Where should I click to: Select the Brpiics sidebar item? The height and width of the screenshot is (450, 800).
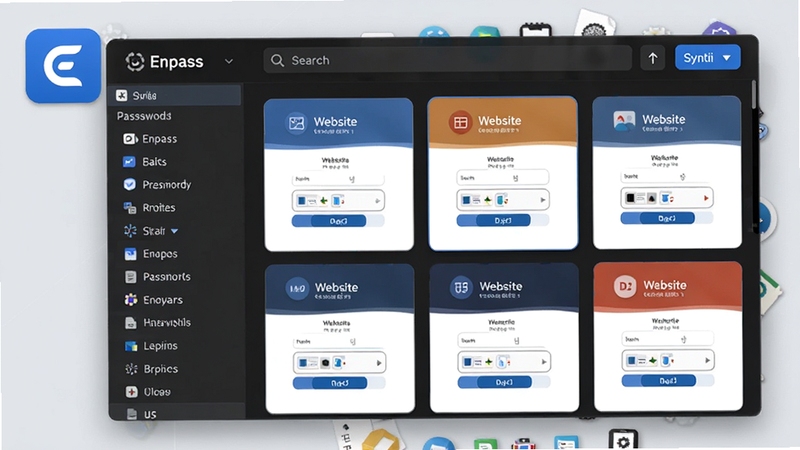coord(151,369)
